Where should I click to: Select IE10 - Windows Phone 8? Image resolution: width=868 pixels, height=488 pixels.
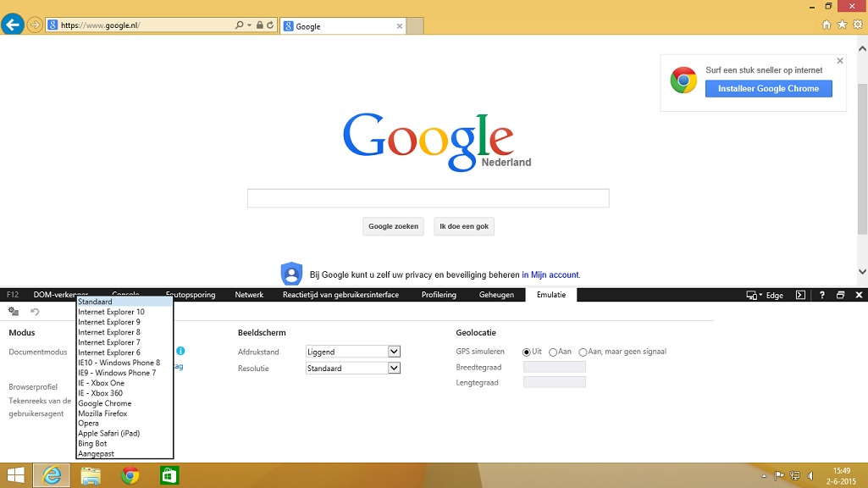point(124,363)
